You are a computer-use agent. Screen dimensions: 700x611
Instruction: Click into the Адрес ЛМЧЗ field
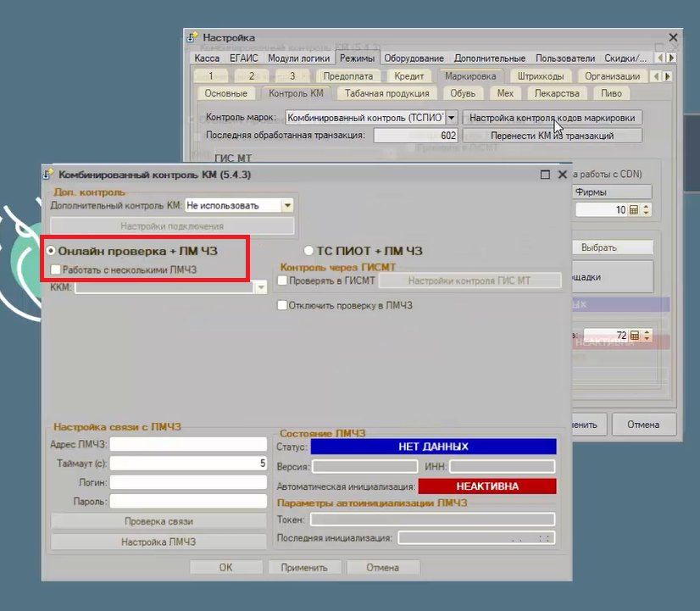point(188,445)
